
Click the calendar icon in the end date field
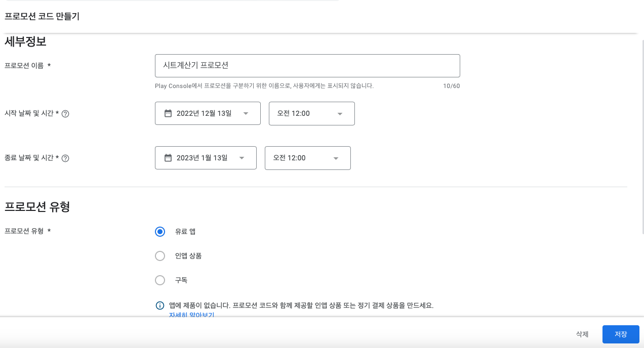coord(168,158)
